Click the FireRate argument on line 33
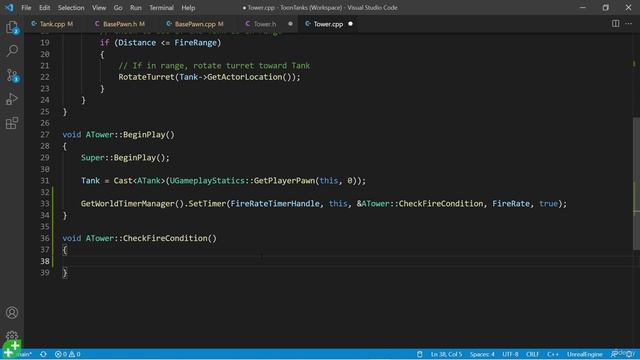 coord(511,203)
